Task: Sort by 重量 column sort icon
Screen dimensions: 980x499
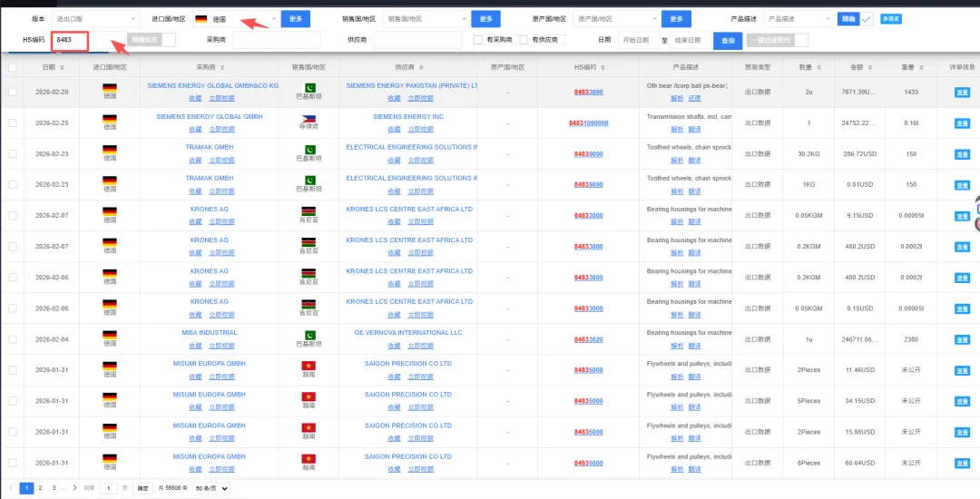Action: click(921, 67)
